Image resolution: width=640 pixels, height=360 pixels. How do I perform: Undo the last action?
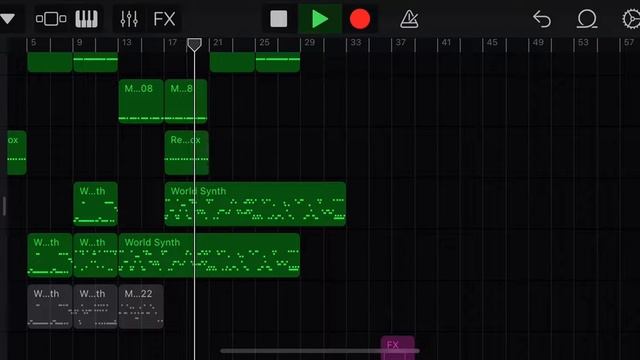tap(542, 19)
